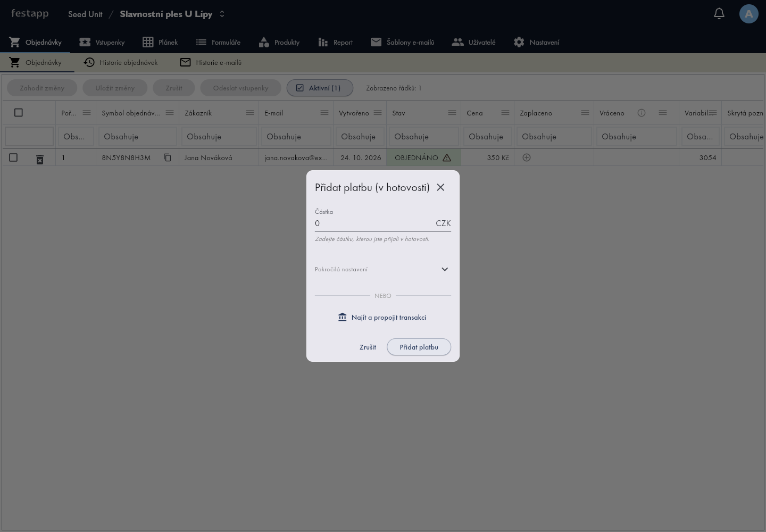The width and height of the screenshot is (766, 532).
Task: Show the info icon for Vráceno column
Action: click(642, 113)
